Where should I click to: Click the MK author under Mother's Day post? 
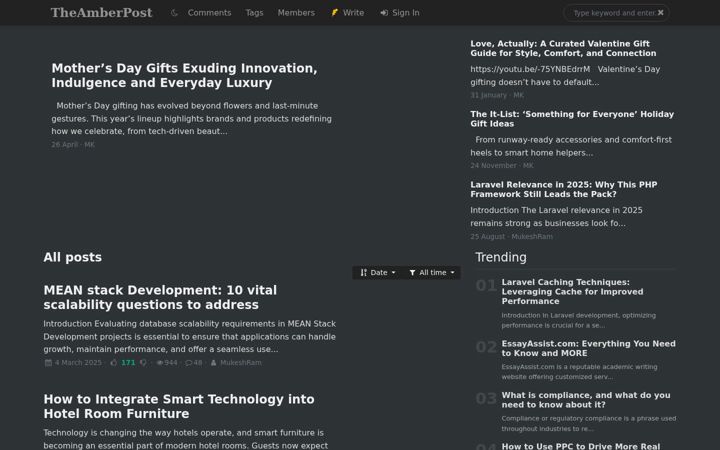[89, 145]
